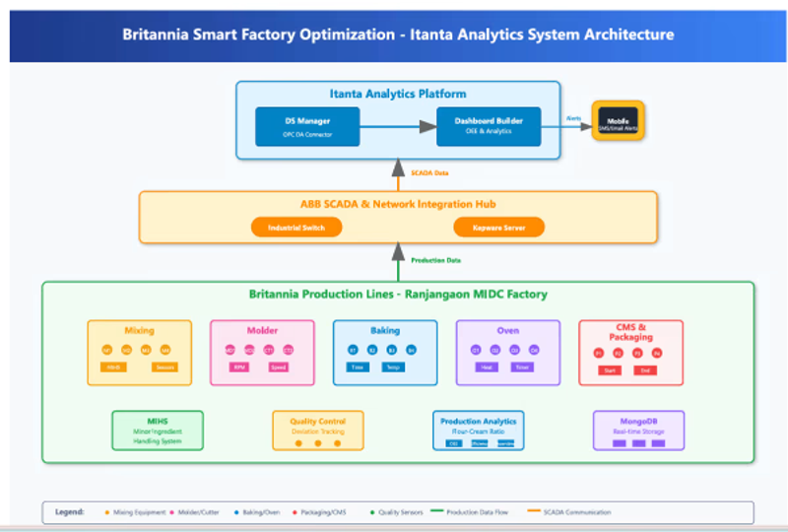Click the Heat tag in Oven box
Screen dimensions: 788x532
pos(487,367)
